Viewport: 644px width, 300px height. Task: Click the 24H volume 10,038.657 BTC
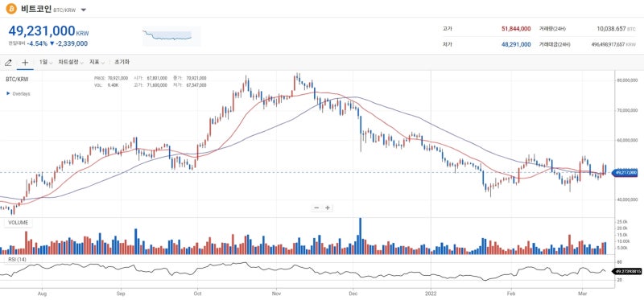click(x=617, y=29)
